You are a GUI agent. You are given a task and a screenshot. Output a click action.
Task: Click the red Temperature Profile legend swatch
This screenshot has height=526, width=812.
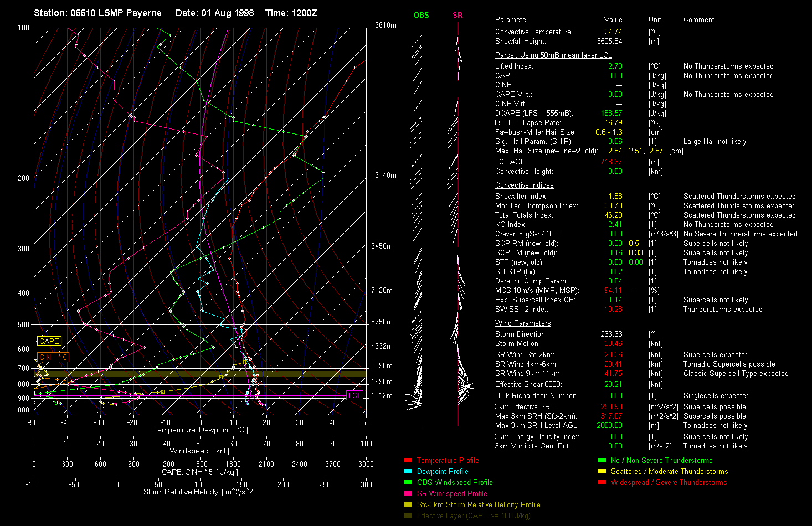pos(408,460)
